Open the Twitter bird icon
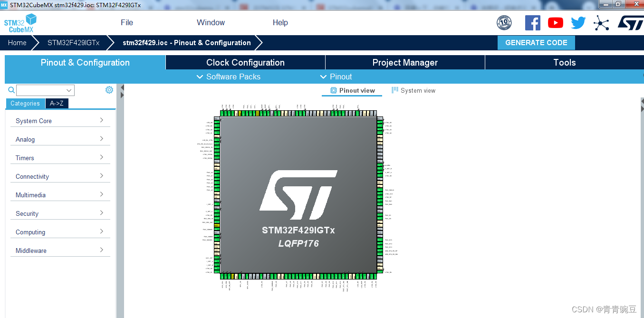Image resolution: width=644 pixels, height=318 pixels. [578, 23]
